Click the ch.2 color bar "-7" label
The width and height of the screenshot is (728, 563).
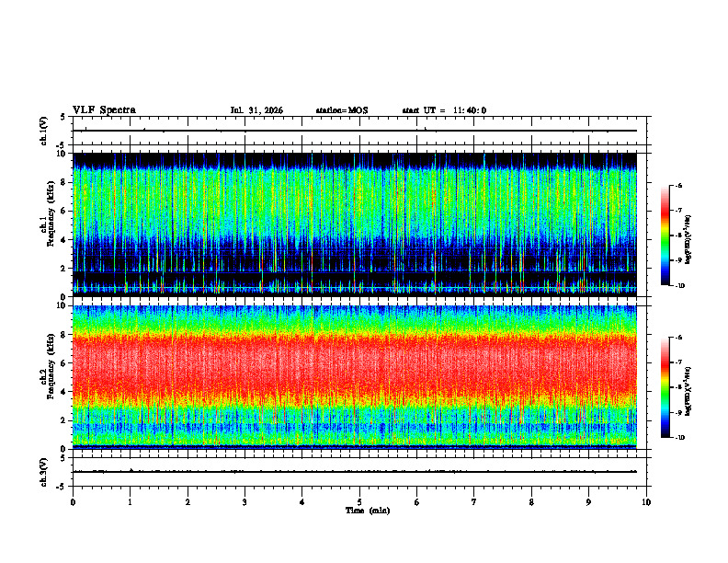click(x=678, y=362)
